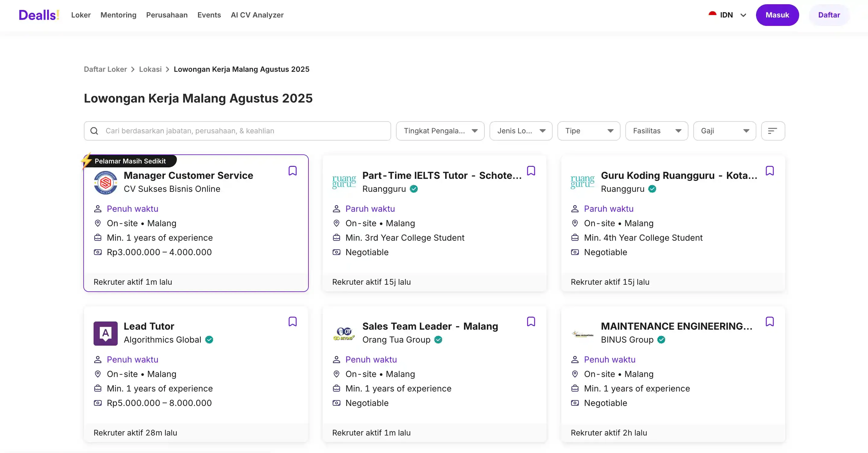This screenshot has height=453, width=868.
Task: Click the Masuk login button
Action: (777, 15)
